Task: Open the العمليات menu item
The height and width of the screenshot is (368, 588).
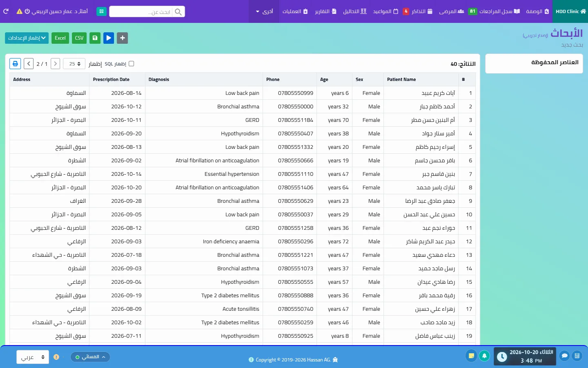Action: coord(295,11)
